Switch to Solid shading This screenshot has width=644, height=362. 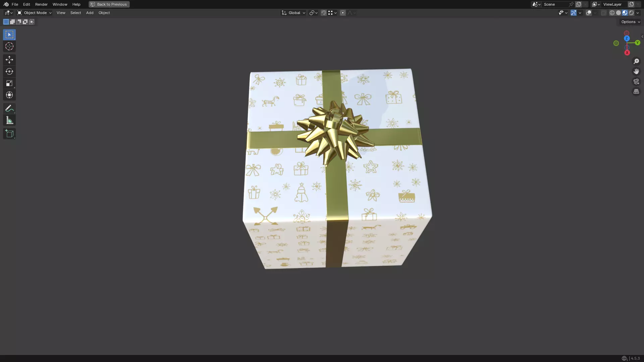(x=619, y=13)
